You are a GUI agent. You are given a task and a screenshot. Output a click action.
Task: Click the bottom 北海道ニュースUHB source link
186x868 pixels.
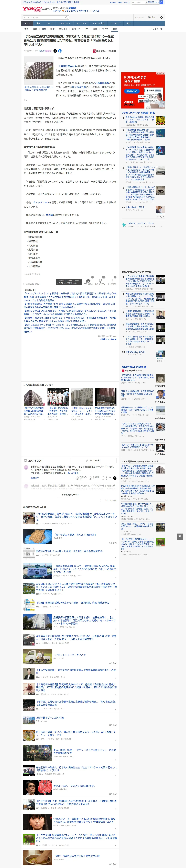(108, 339)
